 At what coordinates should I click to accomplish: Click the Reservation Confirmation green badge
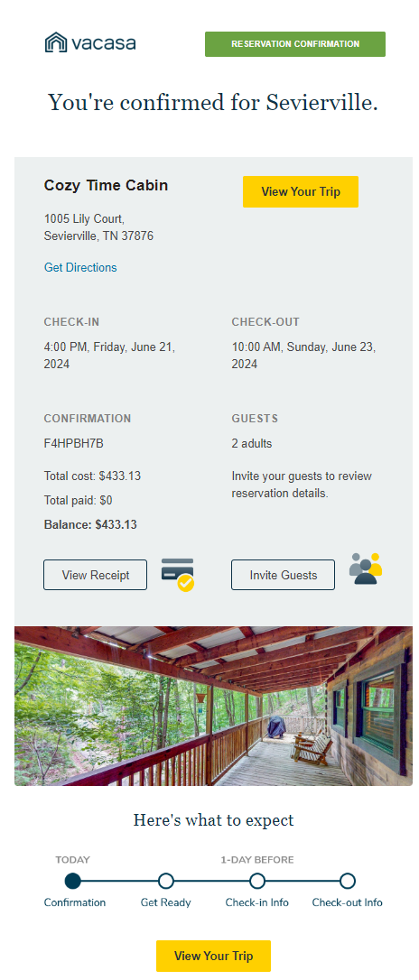click(x=295, y=44)
